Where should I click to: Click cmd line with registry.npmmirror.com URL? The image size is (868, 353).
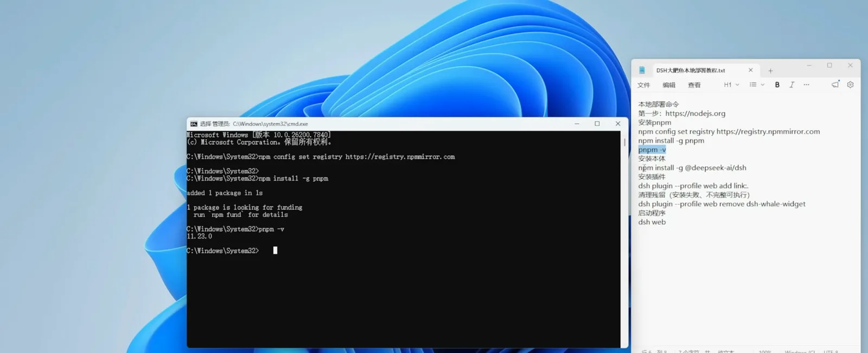[321, 156]
